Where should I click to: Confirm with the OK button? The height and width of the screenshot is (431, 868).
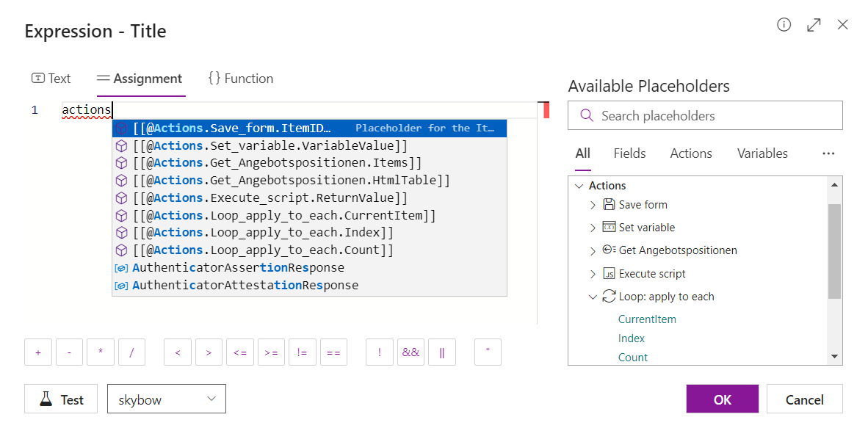tap(723, 399)
